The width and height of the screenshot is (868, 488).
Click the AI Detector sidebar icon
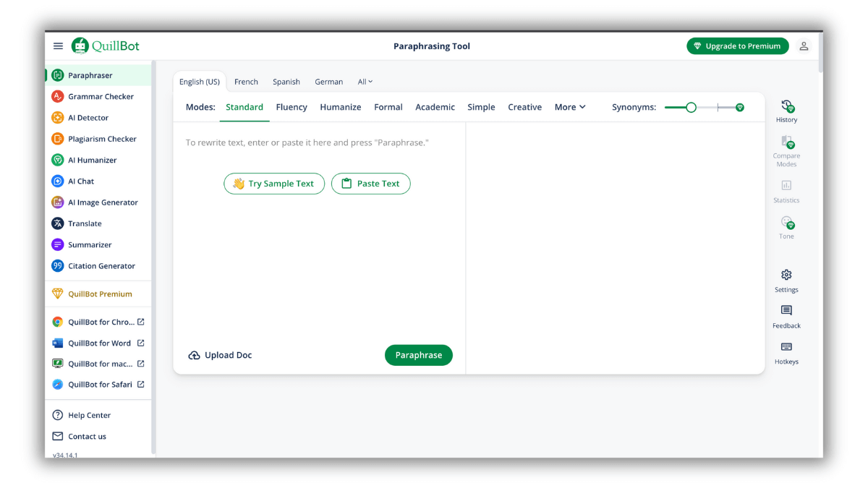(x=58, y=117)
